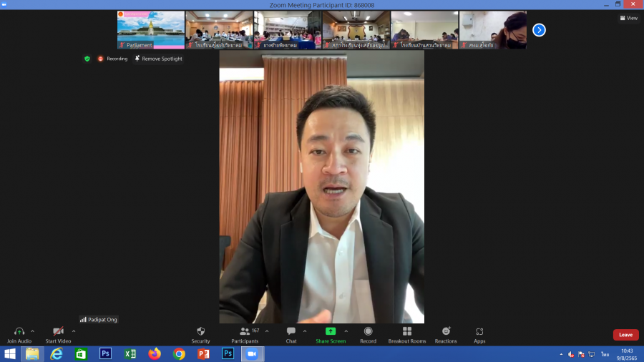Expand video options arrow beside Start Video
The width and height of the screenshot is (644, 362).
pos(74,331)
